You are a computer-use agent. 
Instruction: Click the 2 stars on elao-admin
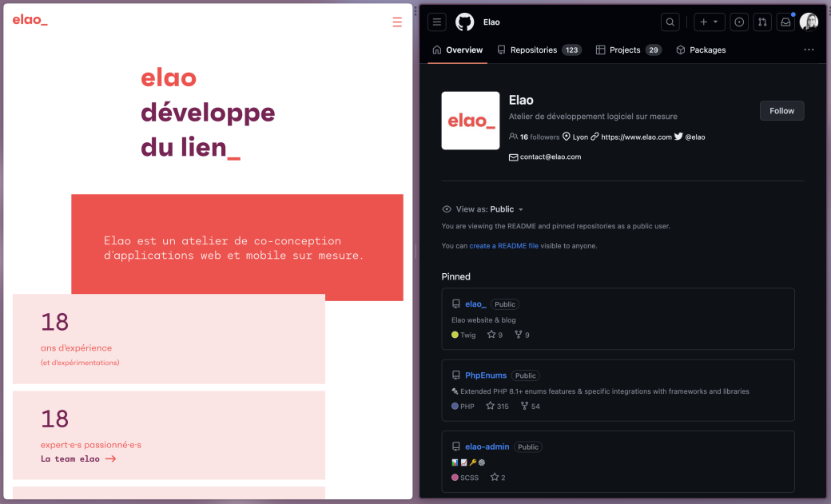point(498,478)
